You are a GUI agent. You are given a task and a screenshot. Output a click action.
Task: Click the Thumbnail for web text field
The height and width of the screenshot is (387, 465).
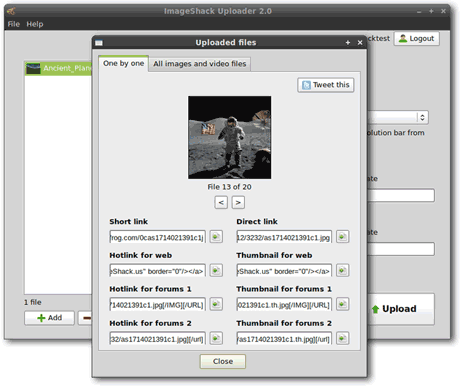284,271
